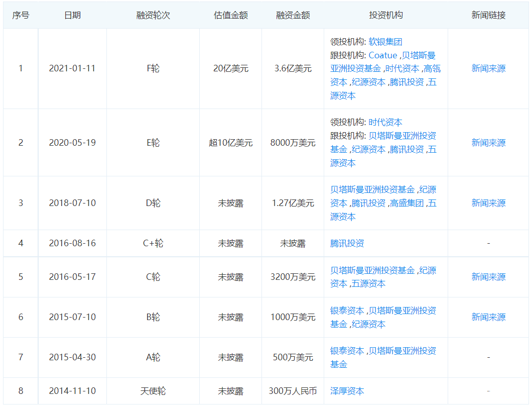
Task: Select the date 2015-04-30
Action: click(x=72, y=357)
